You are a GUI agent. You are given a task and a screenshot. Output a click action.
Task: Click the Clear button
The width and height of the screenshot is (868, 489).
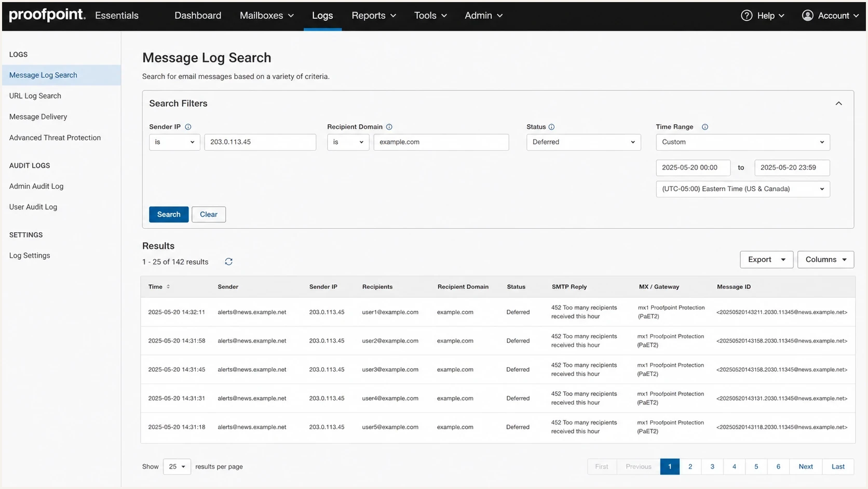pyautogui.click(x=209, y=214)
